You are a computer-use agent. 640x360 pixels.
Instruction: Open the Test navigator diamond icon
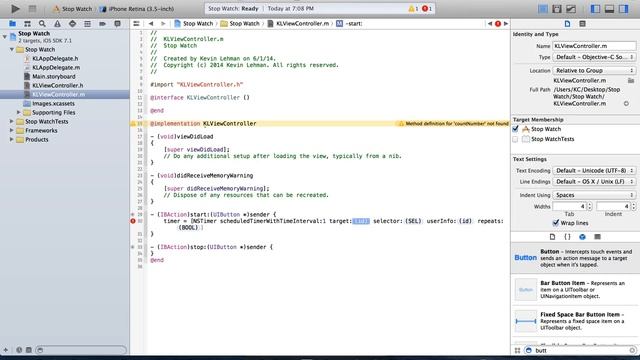[72, 24]
